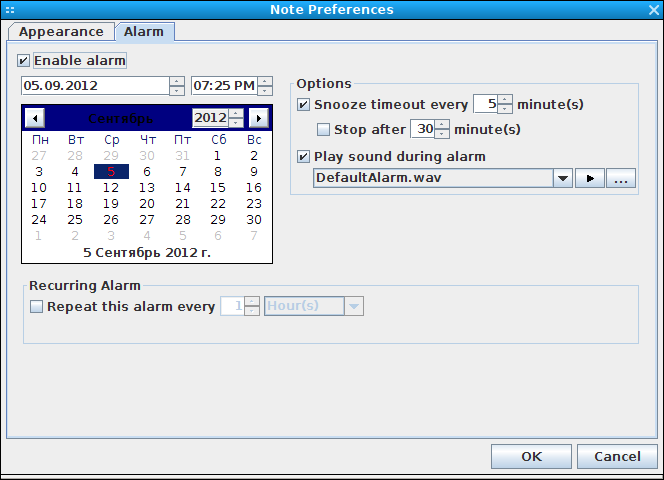Disable Play sound during alarm
664x480 pixels.
tap(303, 157)
